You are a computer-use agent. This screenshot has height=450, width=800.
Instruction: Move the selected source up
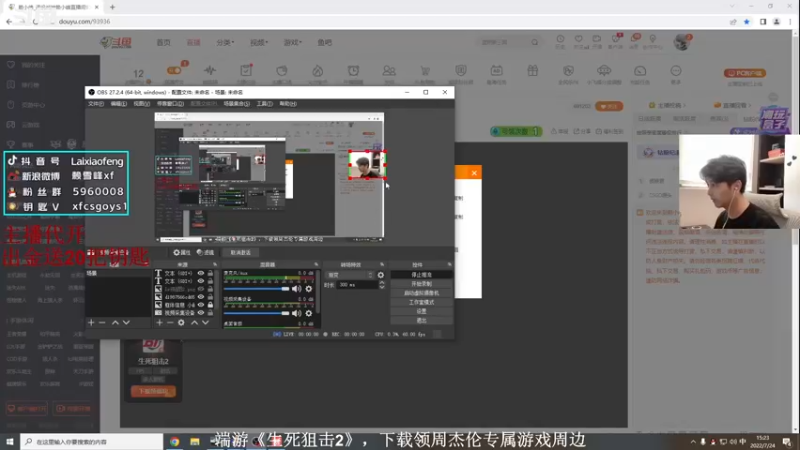click(194, 322)
